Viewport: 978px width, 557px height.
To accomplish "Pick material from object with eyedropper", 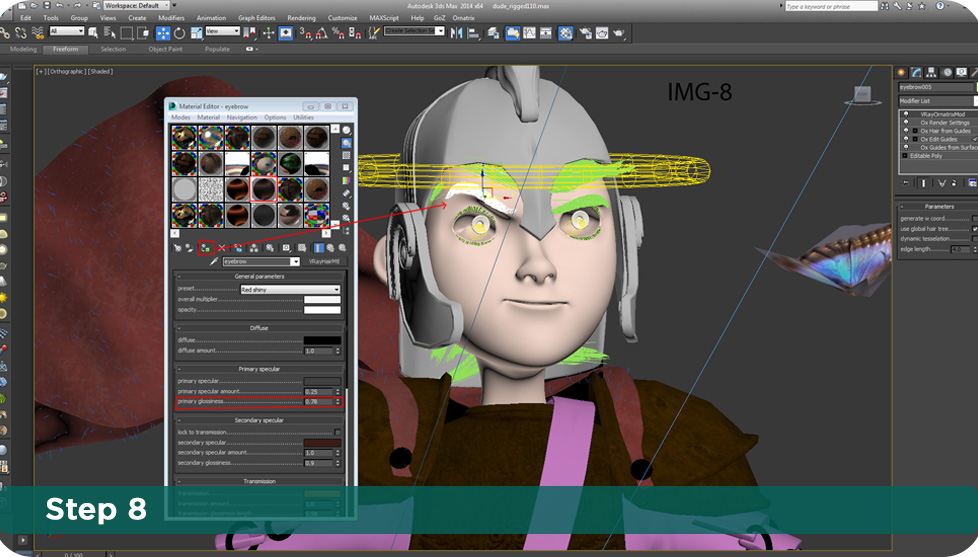I will pyautogui.click(x=213, y=262).
